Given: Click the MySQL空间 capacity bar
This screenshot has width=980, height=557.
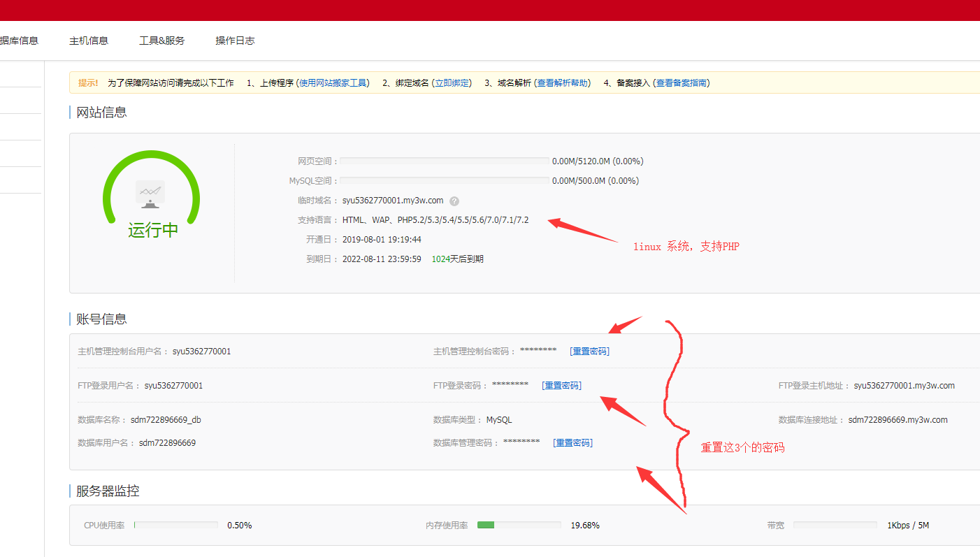Looking at the screenshot, I should (x=444, y=180).
